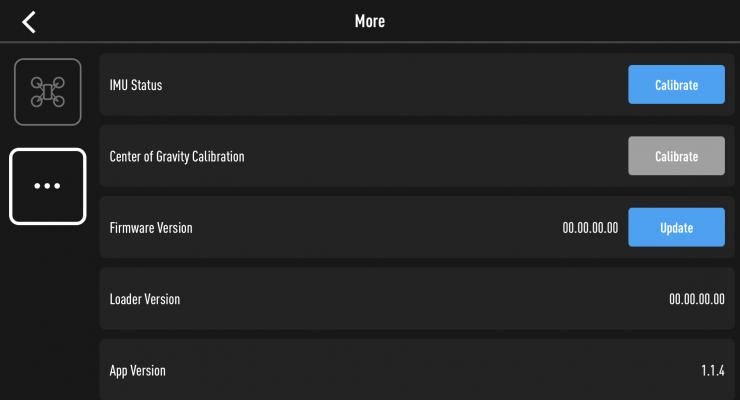
Task: Select the firmware number beside Update
Action: click(590, 228)
